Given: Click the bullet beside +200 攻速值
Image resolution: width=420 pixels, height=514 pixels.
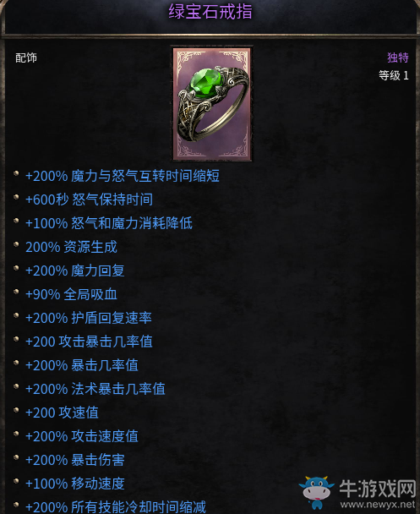Looking at the screenshot, I should pyautogui.click(x=16, y=410).
